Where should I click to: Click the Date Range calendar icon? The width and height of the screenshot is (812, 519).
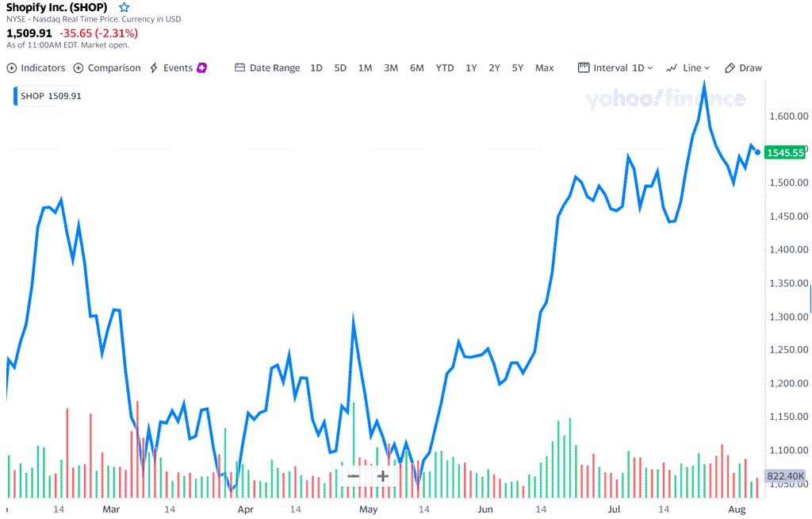point(239,67)
